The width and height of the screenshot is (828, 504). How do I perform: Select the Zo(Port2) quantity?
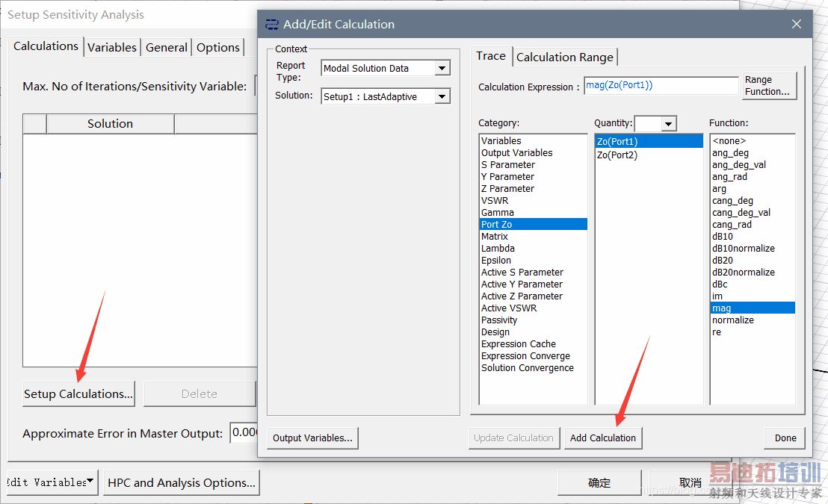649,155
